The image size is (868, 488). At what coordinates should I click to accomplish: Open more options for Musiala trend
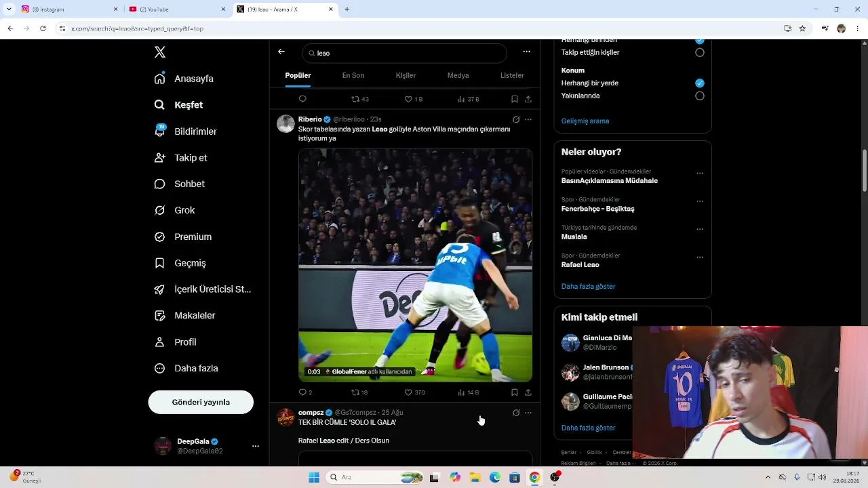coord(700,230)
